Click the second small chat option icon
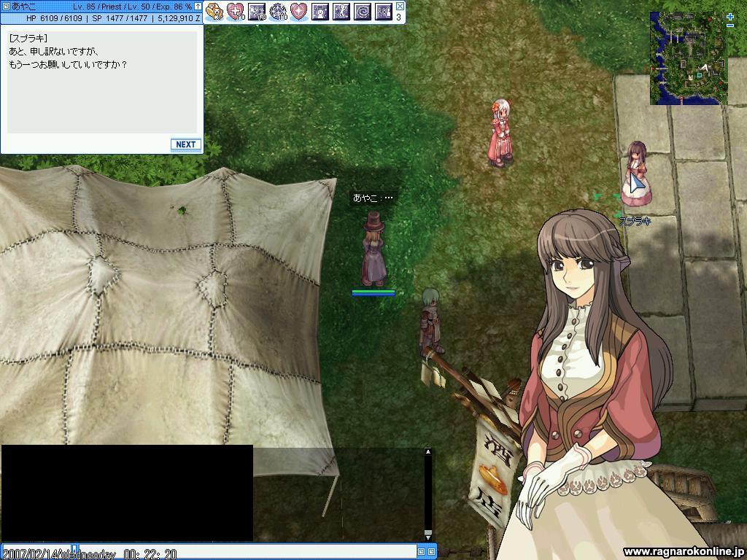 [431, 552]
